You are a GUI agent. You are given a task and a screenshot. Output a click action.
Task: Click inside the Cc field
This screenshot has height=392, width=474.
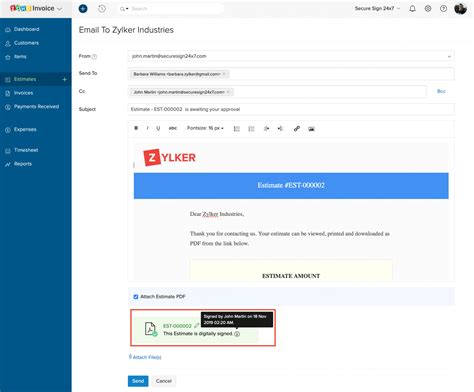coord(277,92)
